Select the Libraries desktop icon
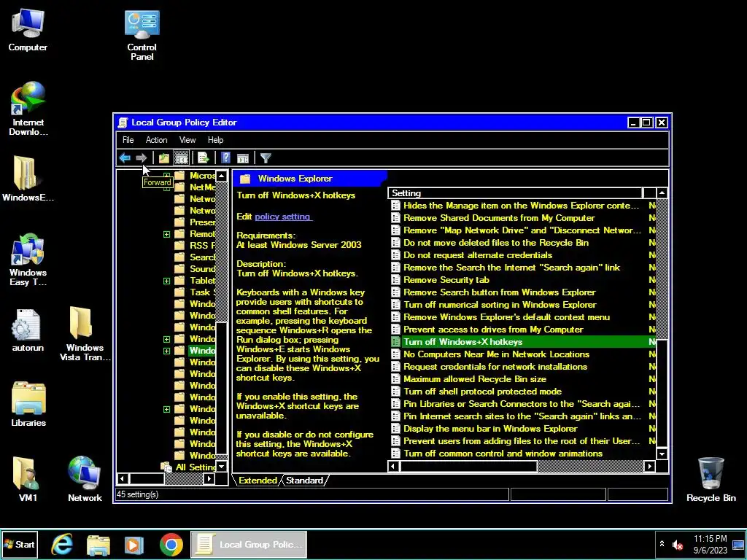This screenshot has height=560, width=747. (x=28, y=404)
